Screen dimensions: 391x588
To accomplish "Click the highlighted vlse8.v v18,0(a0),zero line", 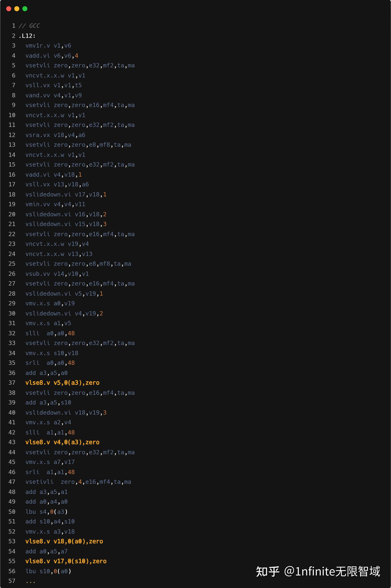I will point(64,541).
